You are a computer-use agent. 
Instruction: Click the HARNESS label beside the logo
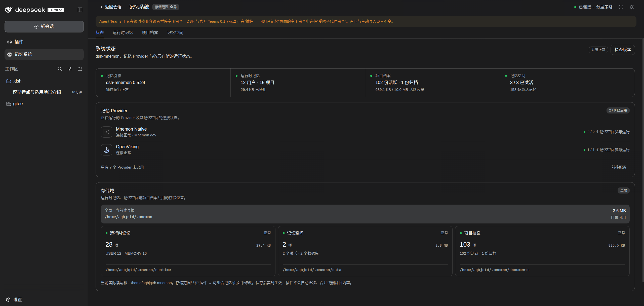56,10
